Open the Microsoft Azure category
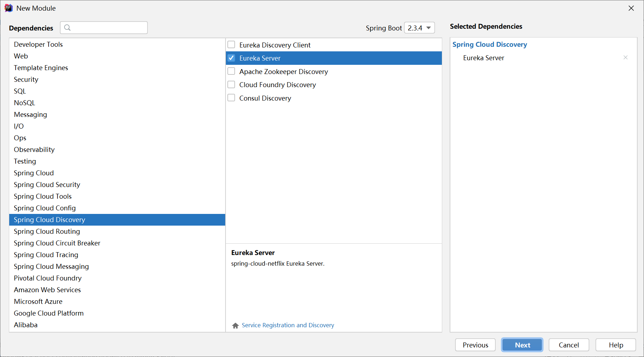 point(117,301)
